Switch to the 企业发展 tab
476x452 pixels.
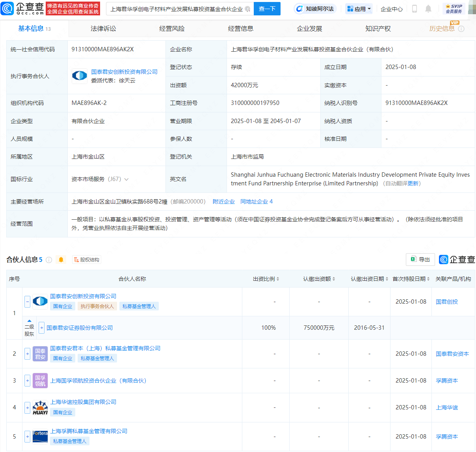309,28
